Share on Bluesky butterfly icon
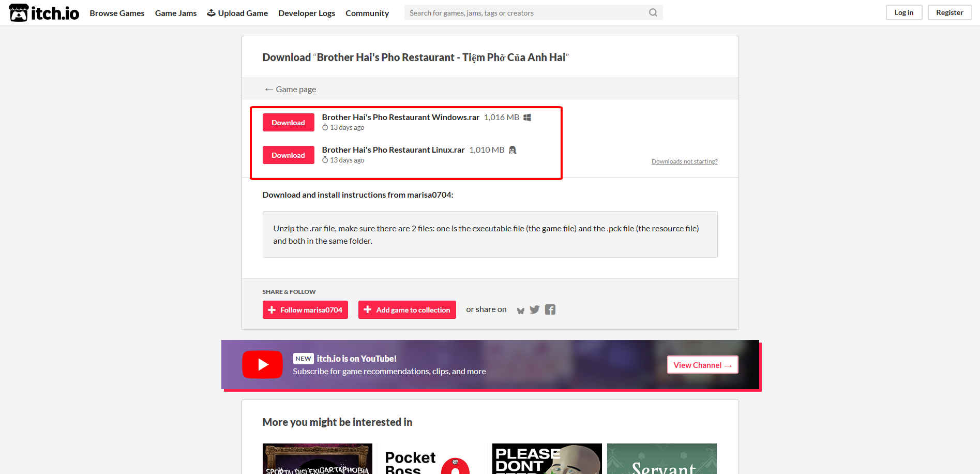Viewport: 980px width, 474px height. 520,310
